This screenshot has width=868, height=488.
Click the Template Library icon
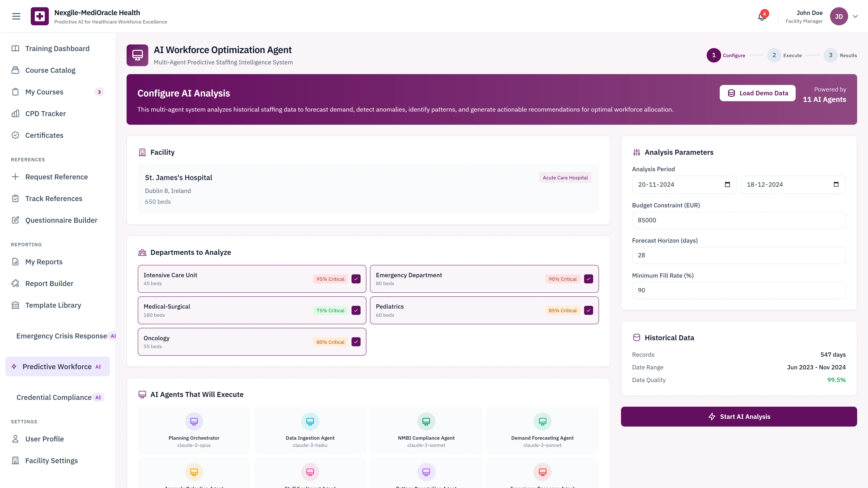15,305
